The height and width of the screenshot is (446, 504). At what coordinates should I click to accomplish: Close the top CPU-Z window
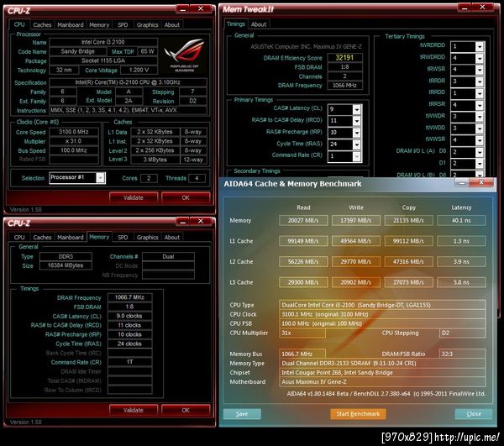pyautogui.click(x=201, y=9)
